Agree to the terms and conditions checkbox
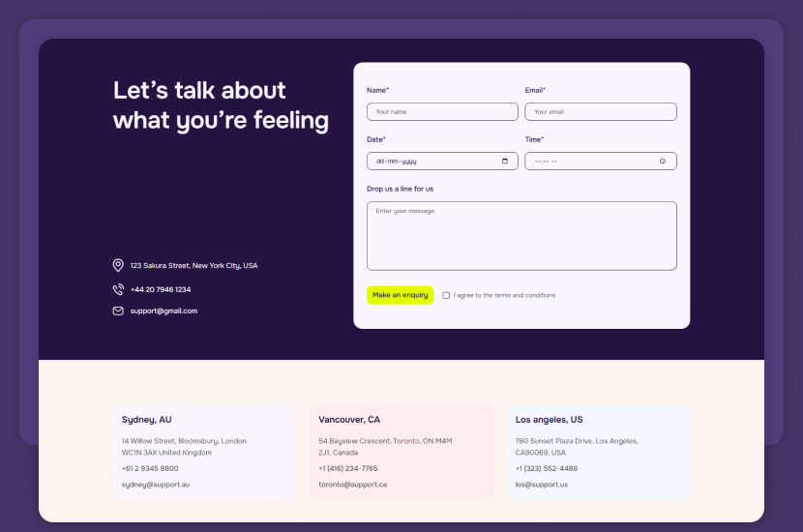The height and width of the screenshot is (532, 803). [x=446, y=295]
